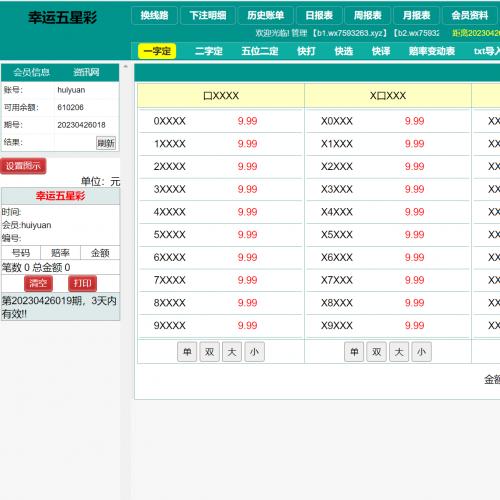The width and height of the screenshot is (500, 500).
Task: Click 单 under the first column
Action: coord(187,352)
